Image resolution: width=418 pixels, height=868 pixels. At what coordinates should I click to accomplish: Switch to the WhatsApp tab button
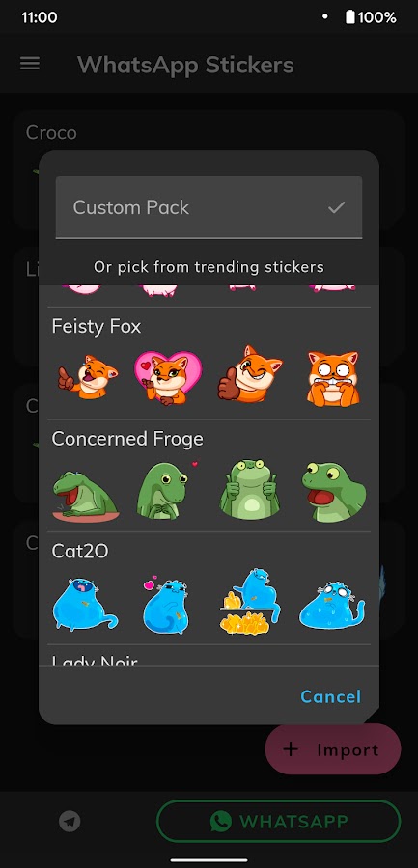click(x=278, y=822)
